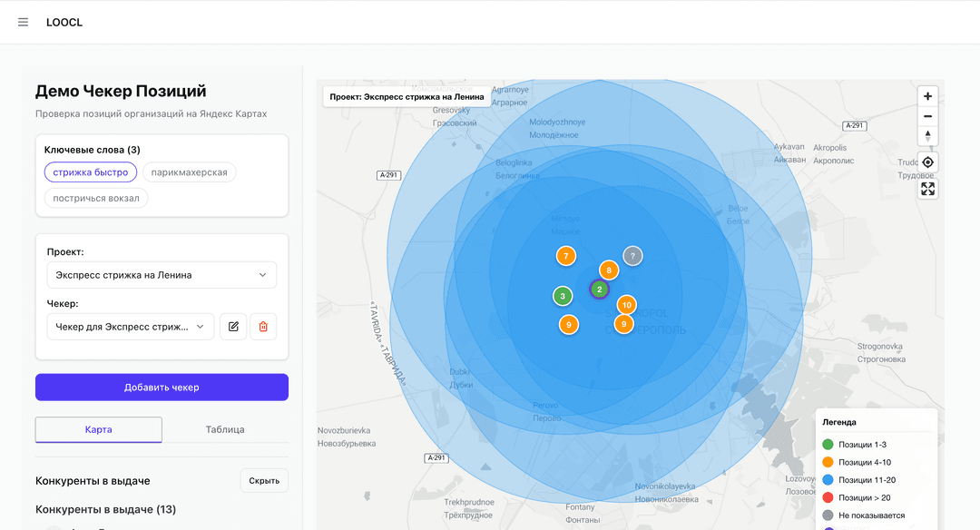The height and width of the screenshot is (530, 980).
Task: Click the green map marker numbered 2
Action: click(599, 290)
